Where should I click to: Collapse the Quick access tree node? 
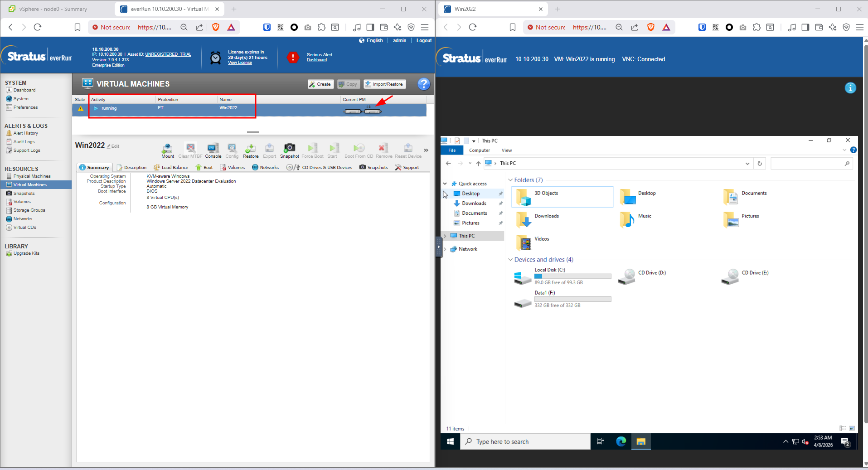(445, 184)
